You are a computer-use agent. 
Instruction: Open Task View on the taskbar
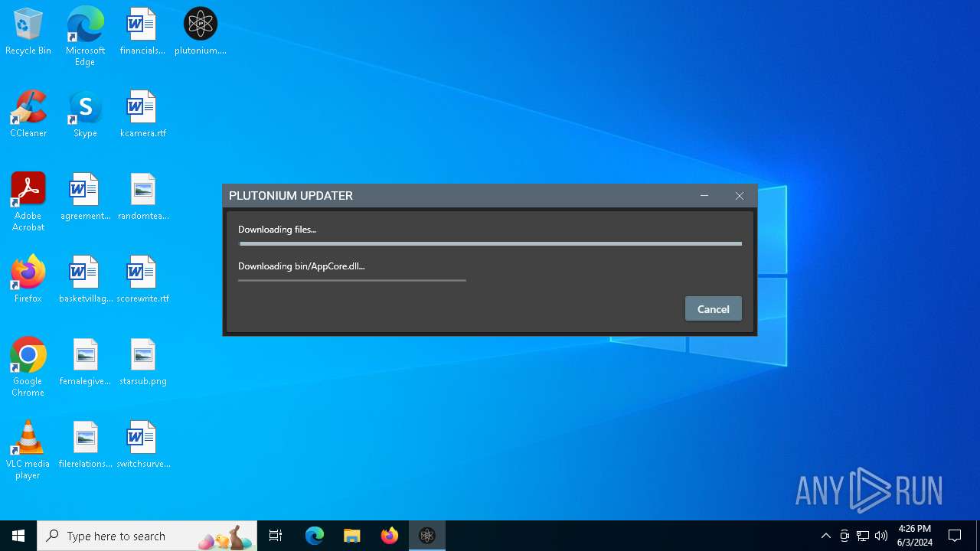(276, 536)
